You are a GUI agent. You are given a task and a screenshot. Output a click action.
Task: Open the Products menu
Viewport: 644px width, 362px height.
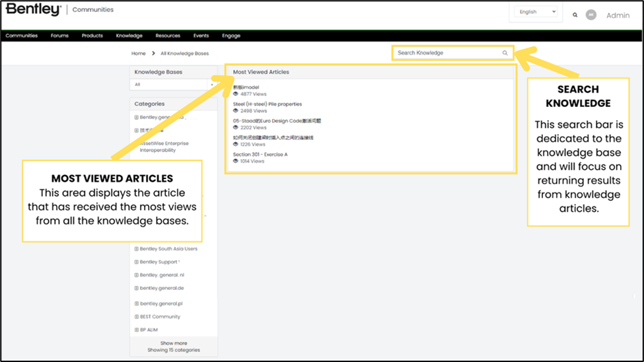92,36
